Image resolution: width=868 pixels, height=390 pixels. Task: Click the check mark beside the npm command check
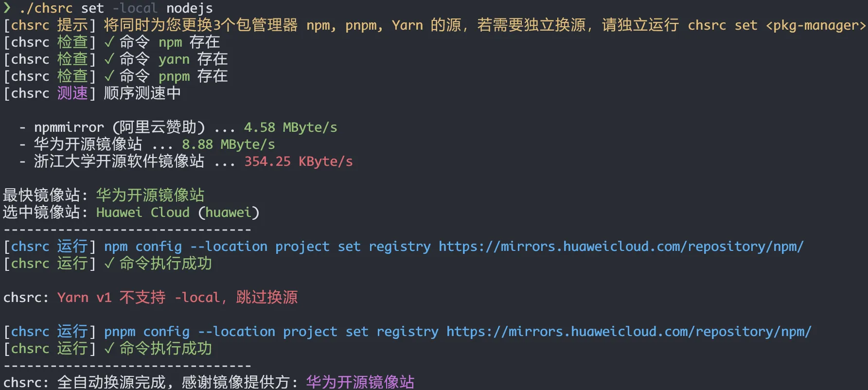(109, 42)
